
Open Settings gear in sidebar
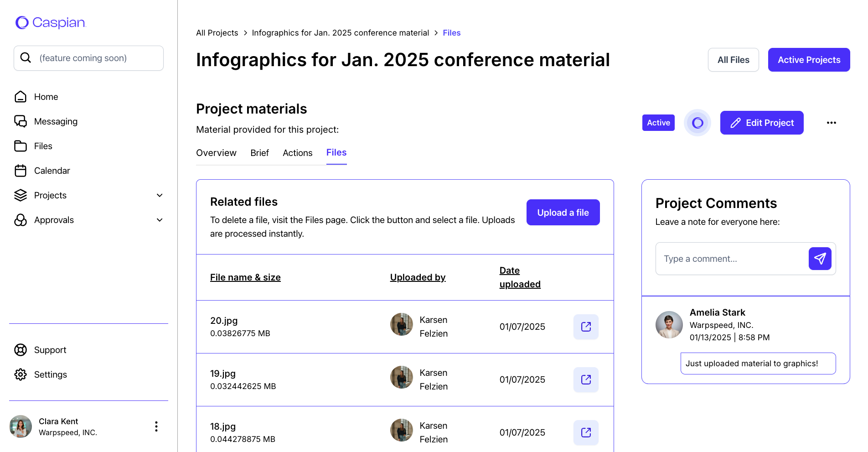point(21,374)
